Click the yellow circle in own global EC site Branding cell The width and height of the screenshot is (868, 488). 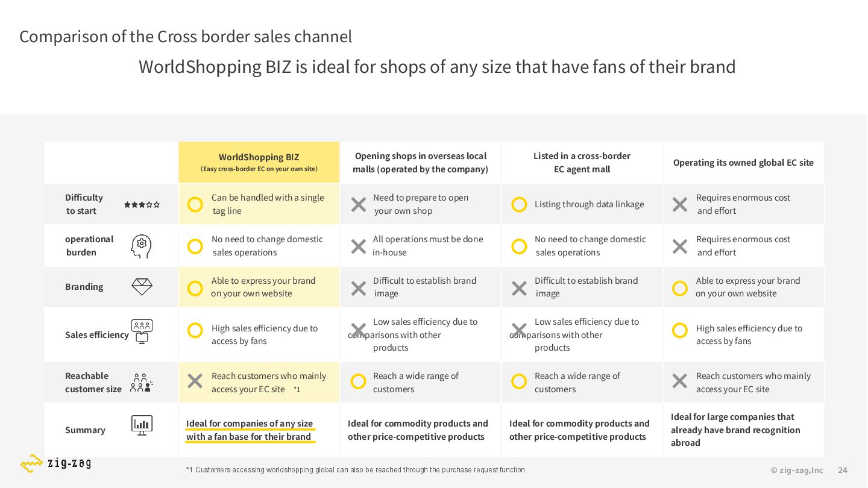(679, 288)
